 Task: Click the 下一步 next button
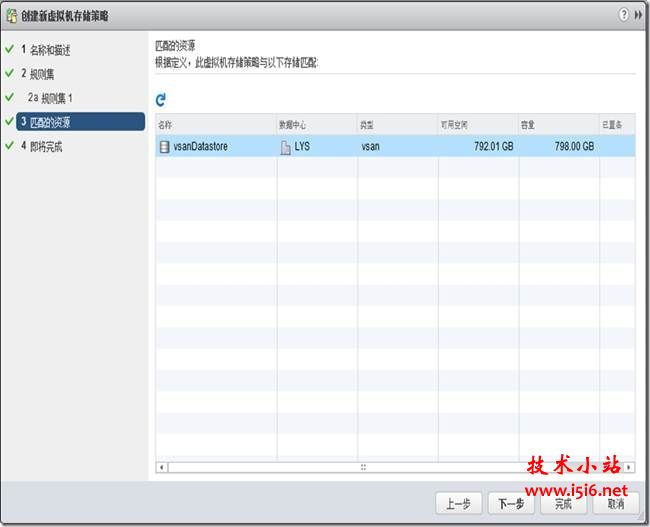(x=511, y=504)
